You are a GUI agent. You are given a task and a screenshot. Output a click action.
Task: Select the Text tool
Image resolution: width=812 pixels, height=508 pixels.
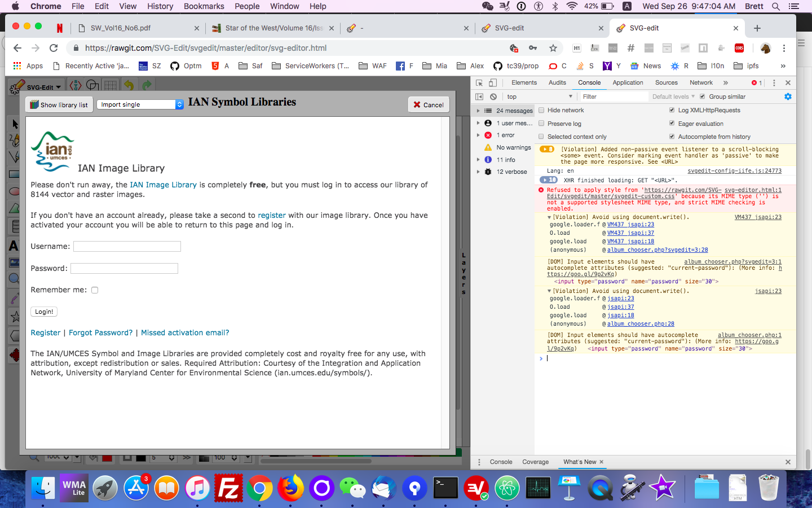point(14,246)
